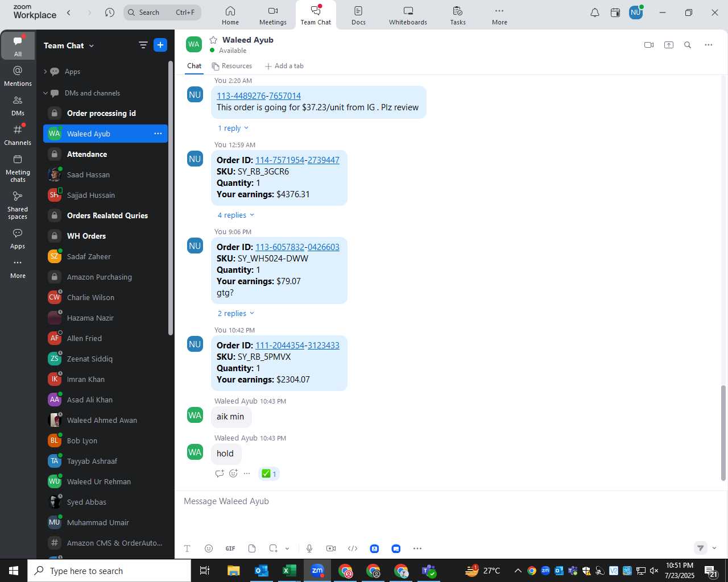Open the GIF picker in composer
The image size is (728, 582).
(230, 548)
